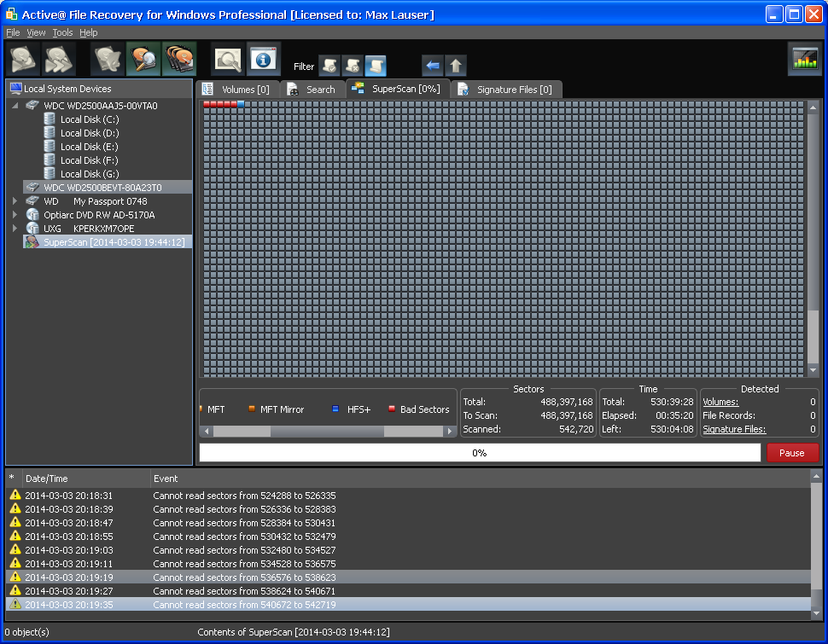This screenshot has width=828, height=644.
Task: Click the Signature Files link under Detected
Action: tap(734, 429)
